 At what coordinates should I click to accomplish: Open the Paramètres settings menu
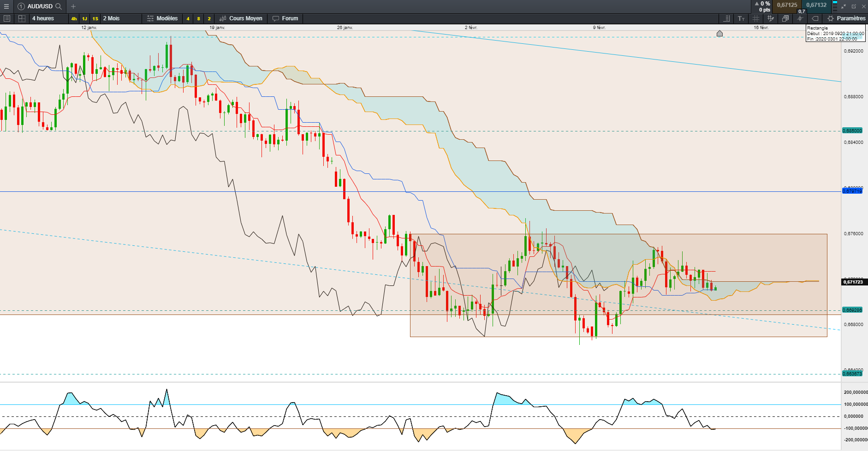coord(846,18)
